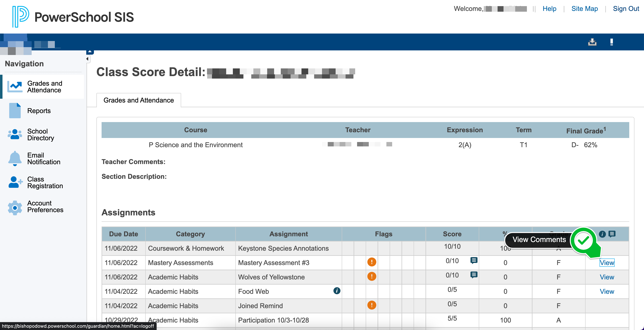Image resolution: width=644 pixels, height=330 pixels.
Task: Click the 10/10 score for Keystone Species
Action: [452, 246]
